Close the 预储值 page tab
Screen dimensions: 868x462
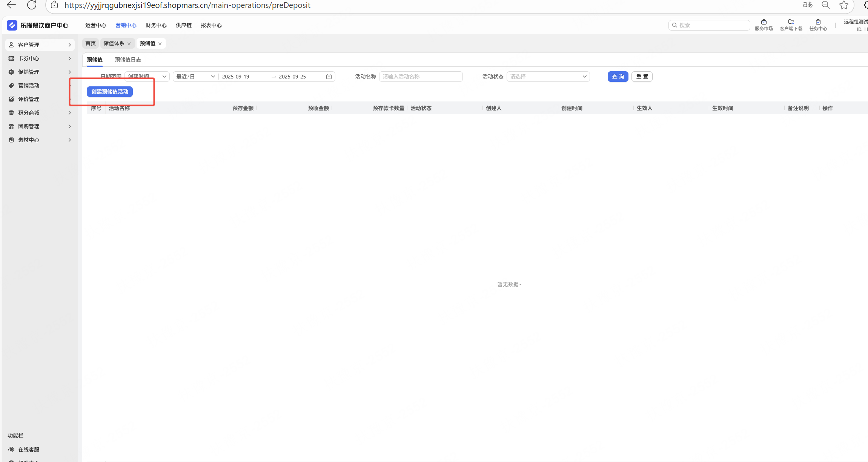tap(160, 44)
